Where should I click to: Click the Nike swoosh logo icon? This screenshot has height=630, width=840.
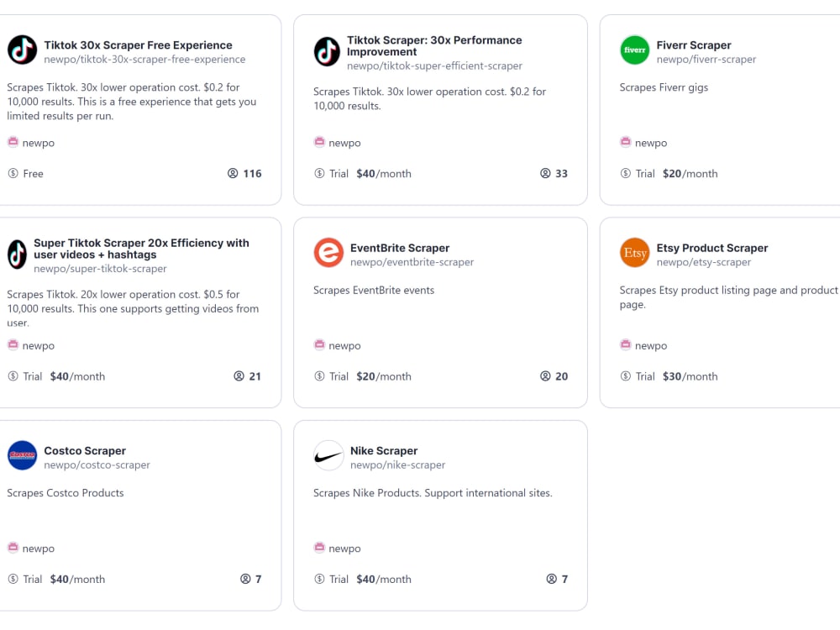(328, 455)
